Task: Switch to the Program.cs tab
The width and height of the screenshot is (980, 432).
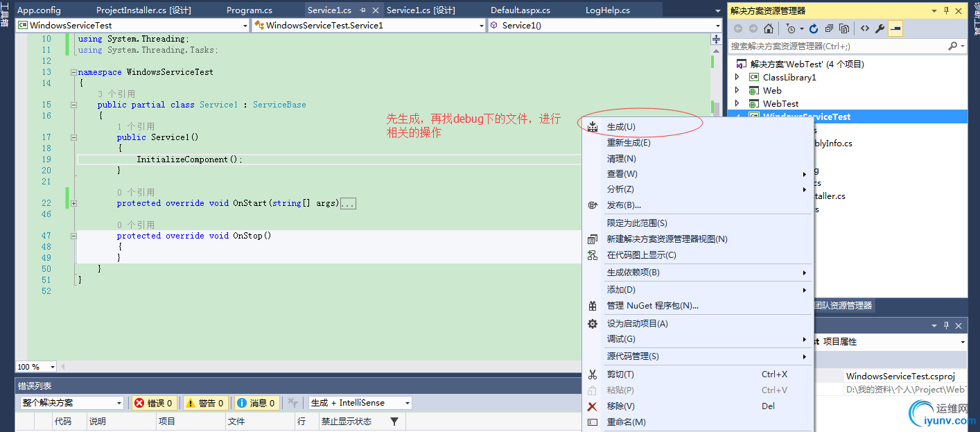Action: 250,10
